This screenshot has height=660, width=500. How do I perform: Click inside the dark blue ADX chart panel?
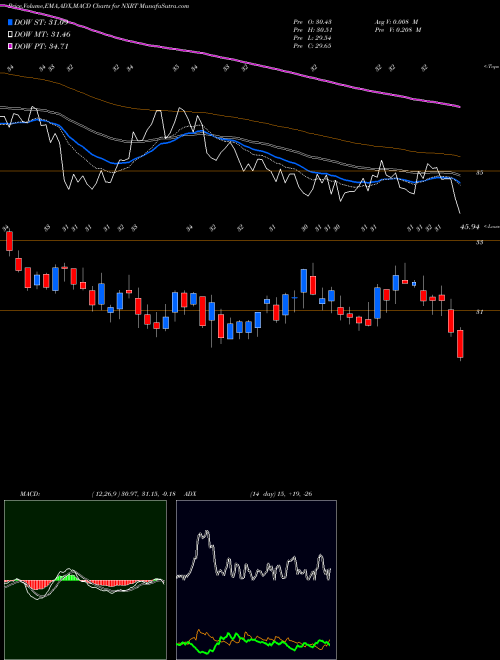coord(256,580)
